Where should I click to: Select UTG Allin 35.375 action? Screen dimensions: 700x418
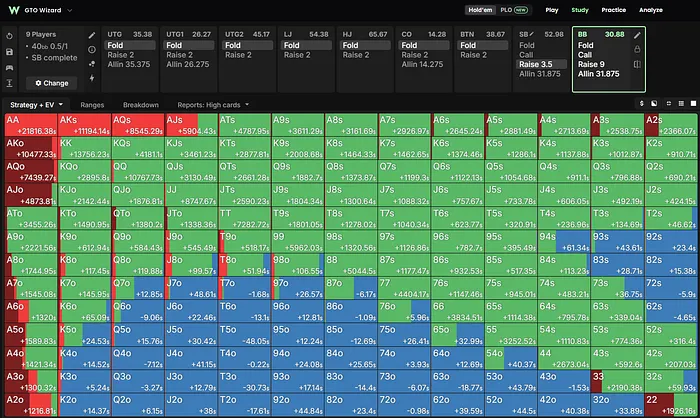pos(129,64)
